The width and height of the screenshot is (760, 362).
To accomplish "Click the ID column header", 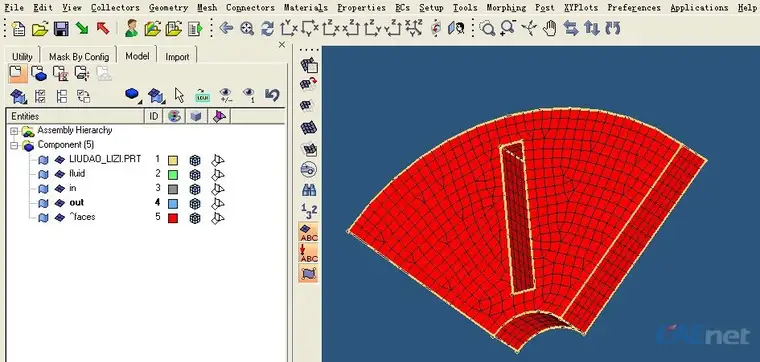I will point(154,116).
